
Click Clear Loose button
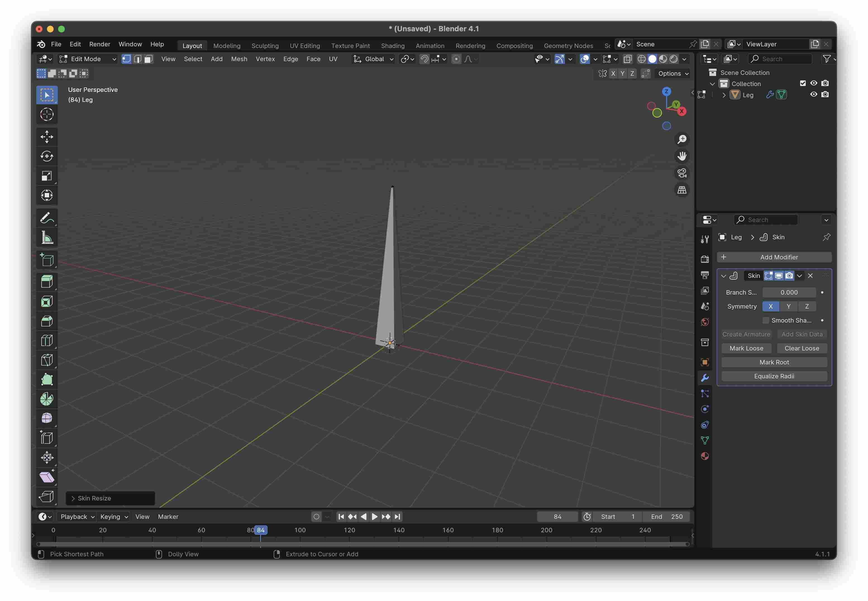tap(802, 348)
